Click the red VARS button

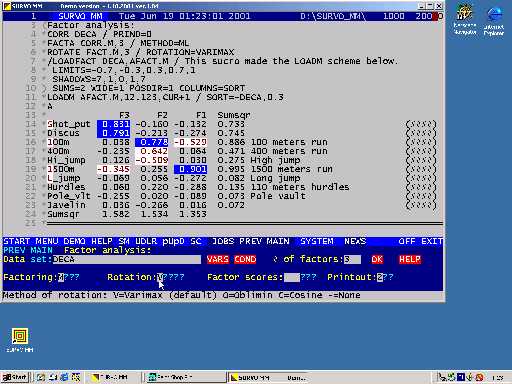218,259
